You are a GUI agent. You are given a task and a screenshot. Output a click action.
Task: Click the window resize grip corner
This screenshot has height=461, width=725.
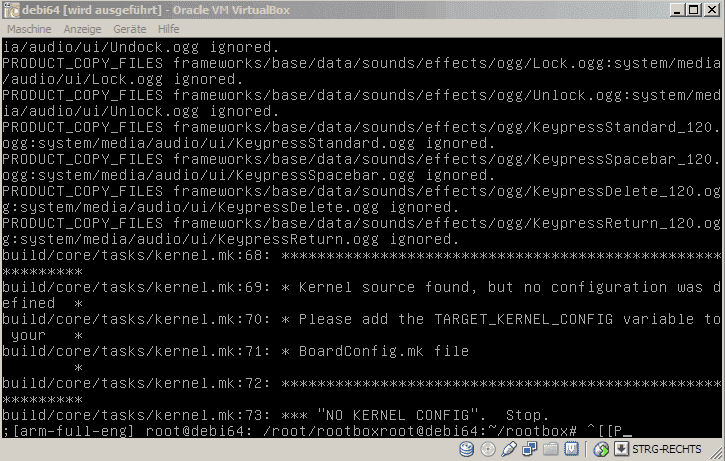click(x=716, y=452)
